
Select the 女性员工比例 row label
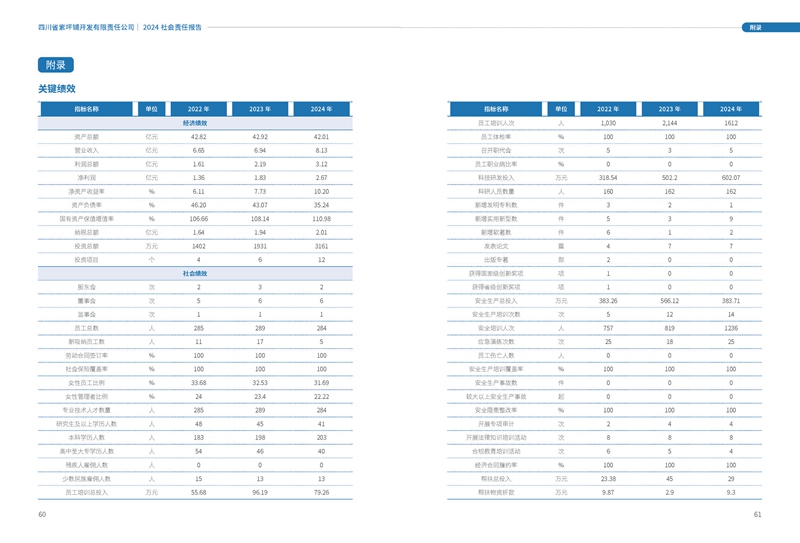tap(87, 383)
